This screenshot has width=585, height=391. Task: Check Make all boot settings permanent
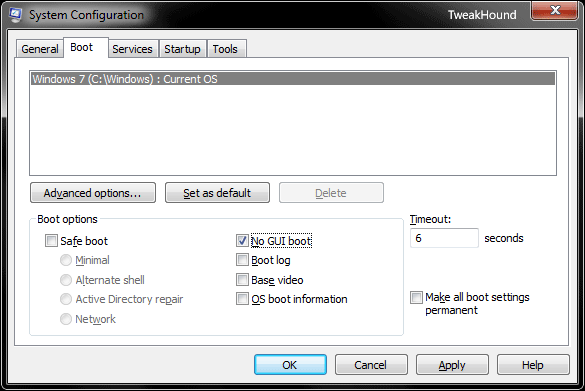click(x=416, y=297)
